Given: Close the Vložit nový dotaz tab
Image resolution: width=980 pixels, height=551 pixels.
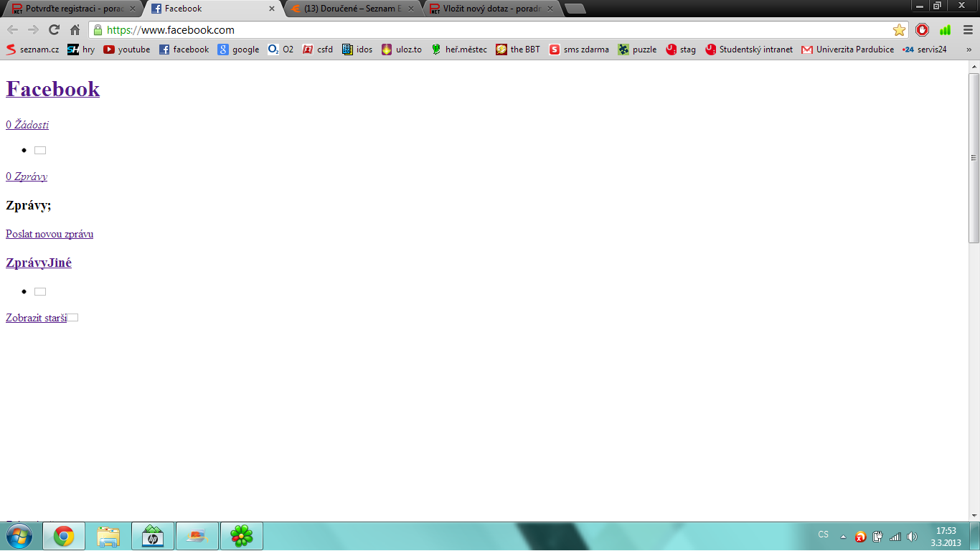Looking at the screenshot, I should 550,9.
